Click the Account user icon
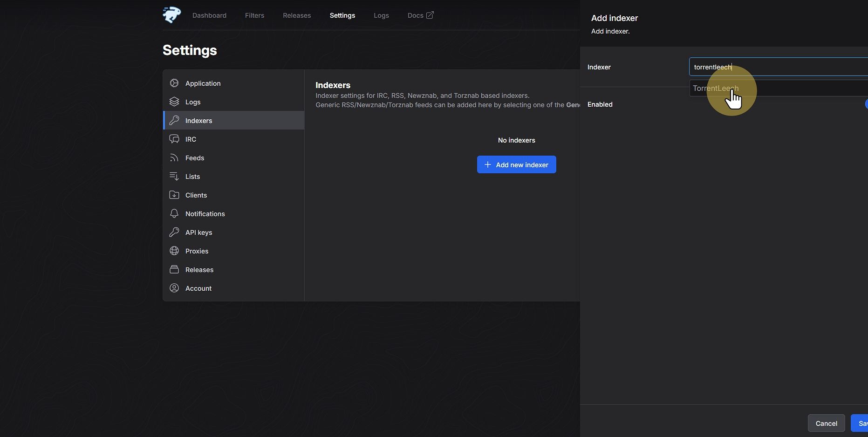 tap(174, 288)
